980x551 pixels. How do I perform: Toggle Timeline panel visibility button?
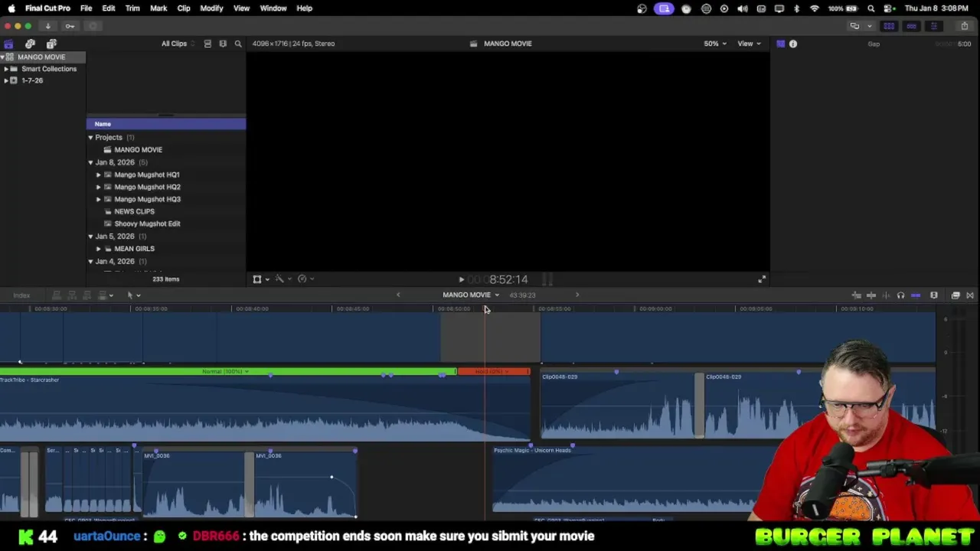click(x=911, y=26)
